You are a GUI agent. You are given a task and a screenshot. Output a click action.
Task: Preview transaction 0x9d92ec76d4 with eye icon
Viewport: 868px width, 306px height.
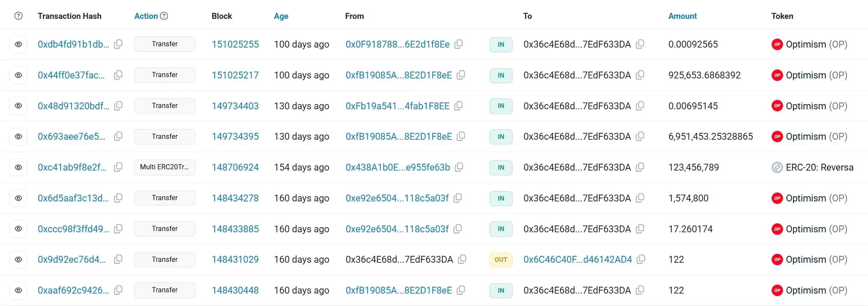coord(18,259)
